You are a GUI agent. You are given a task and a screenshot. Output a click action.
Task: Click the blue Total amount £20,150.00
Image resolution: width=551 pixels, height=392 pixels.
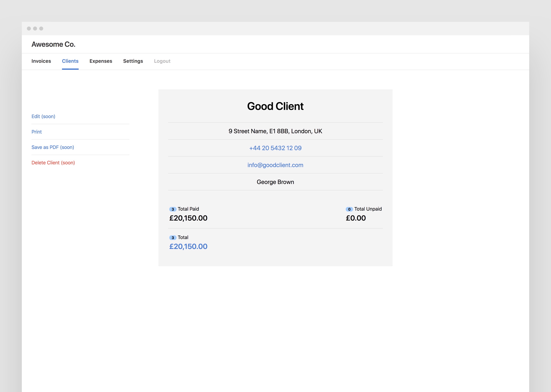pyautogui.click(x=188, y=247)
